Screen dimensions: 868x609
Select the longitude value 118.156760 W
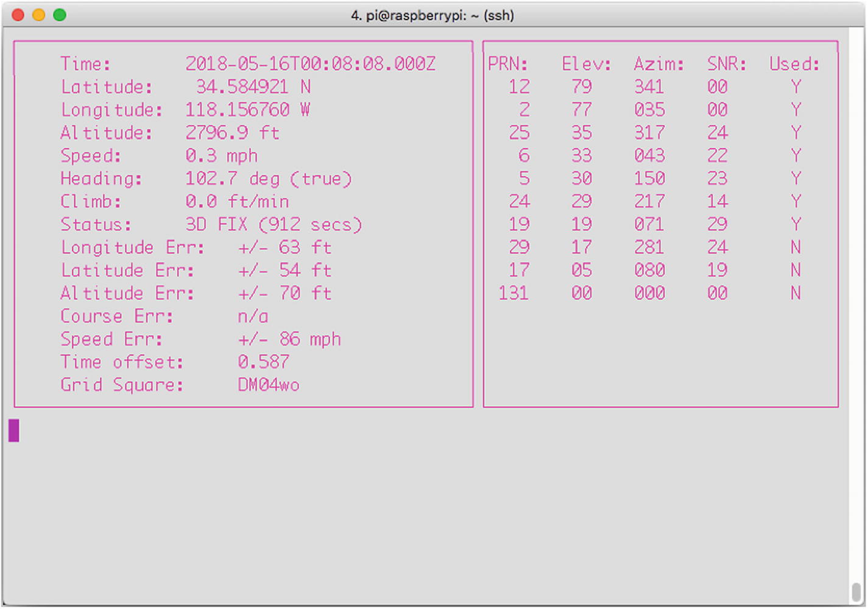point(248,110)
